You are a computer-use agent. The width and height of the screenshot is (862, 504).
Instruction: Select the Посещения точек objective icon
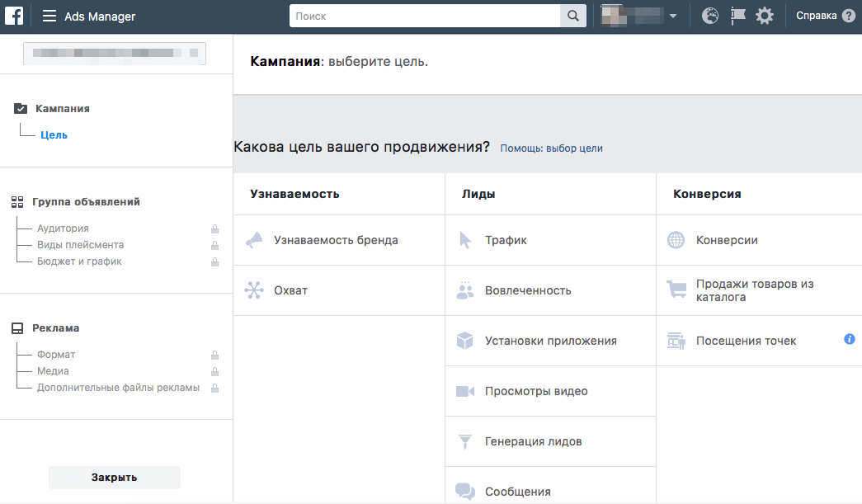point(676,340)
